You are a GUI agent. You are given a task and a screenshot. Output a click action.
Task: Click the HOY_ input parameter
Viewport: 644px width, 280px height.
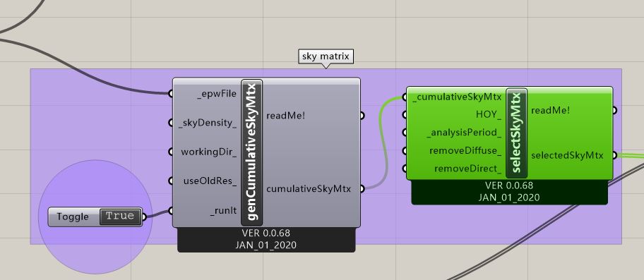(x=489, y=114)
